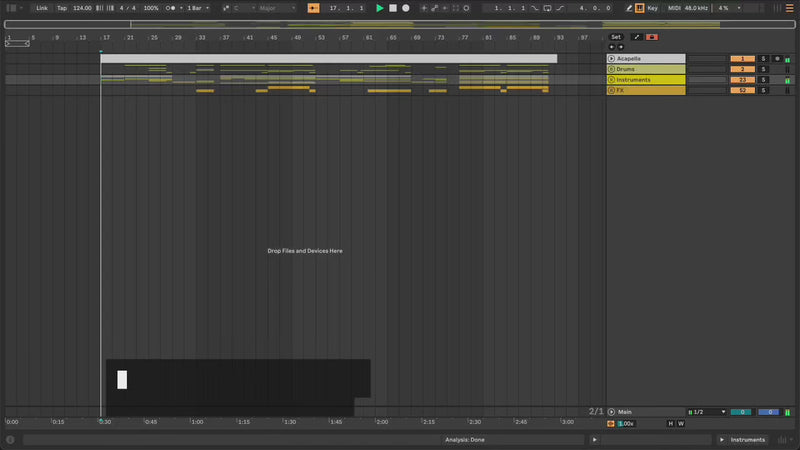
Task: Click the Tap tempo button
Action: pos(62,8)
